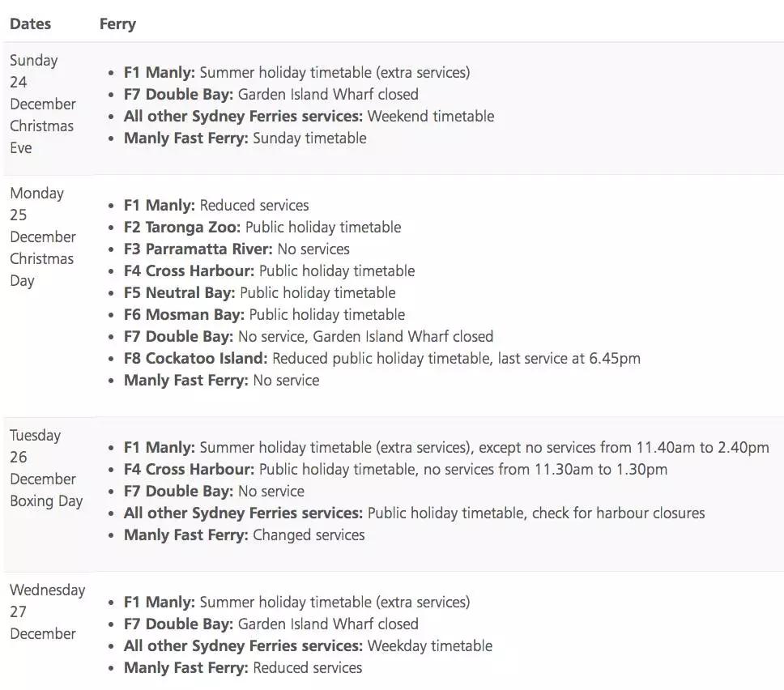Image resolution: width=784 pixels, height=690 pixels.
Task: Select the Tuesday 26 December Boxing Day cell
Action: (x=46, y=468)
